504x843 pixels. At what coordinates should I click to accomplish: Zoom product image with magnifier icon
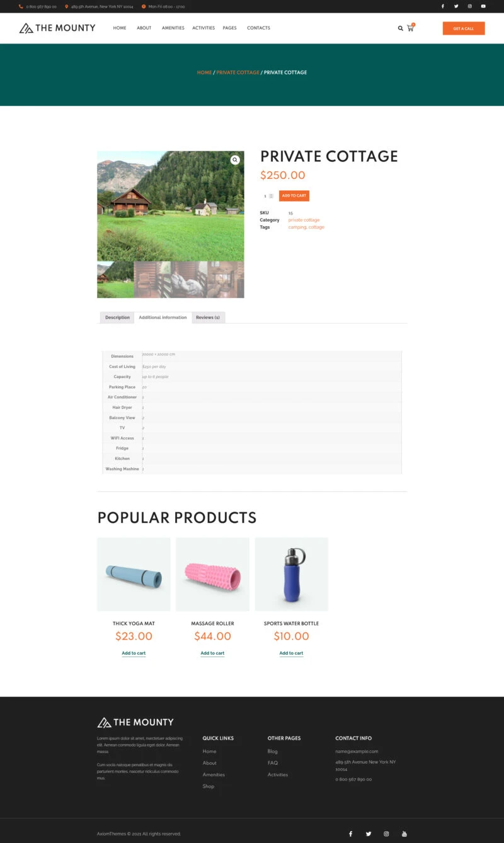click(x=235, y=160)
